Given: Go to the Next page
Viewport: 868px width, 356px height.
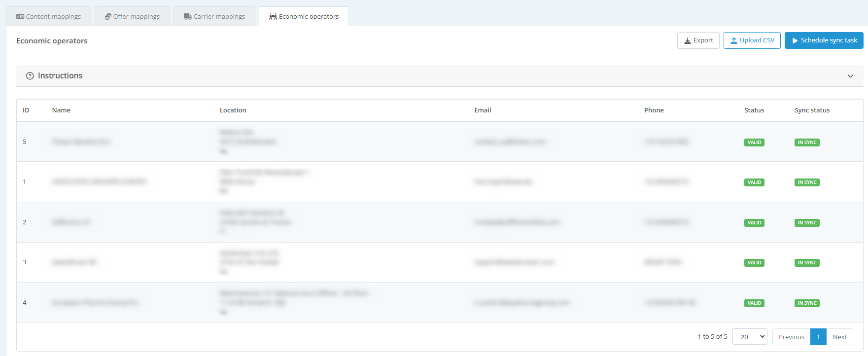Looking at the screenshot, I should click(839, 337).
